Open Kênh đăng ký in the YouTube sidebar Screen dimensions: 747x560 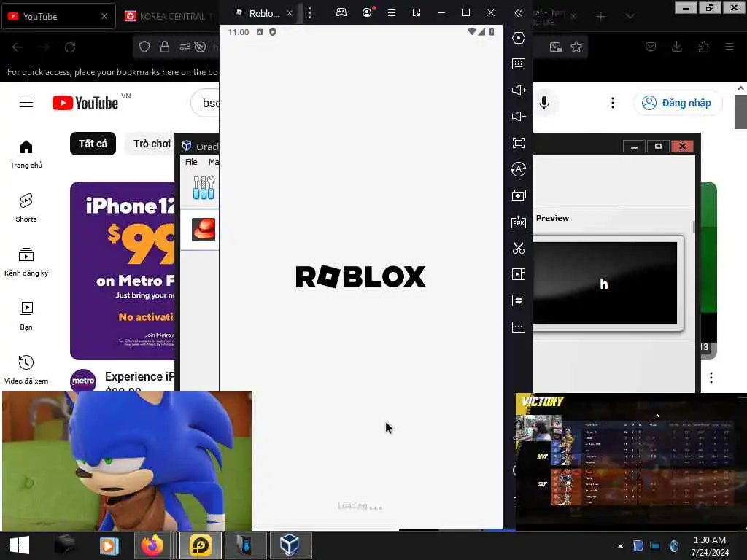click(x=26, y=262)
